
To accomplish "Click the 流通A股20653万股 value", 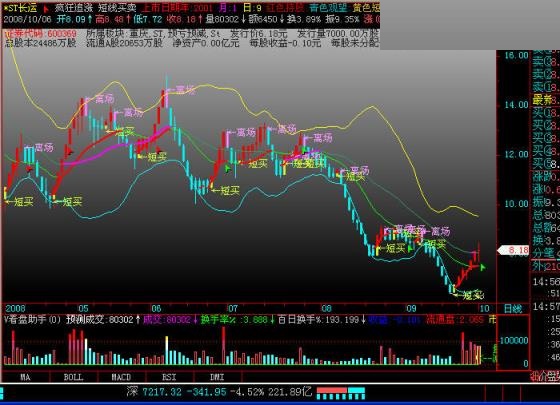I will click(124, 43).
